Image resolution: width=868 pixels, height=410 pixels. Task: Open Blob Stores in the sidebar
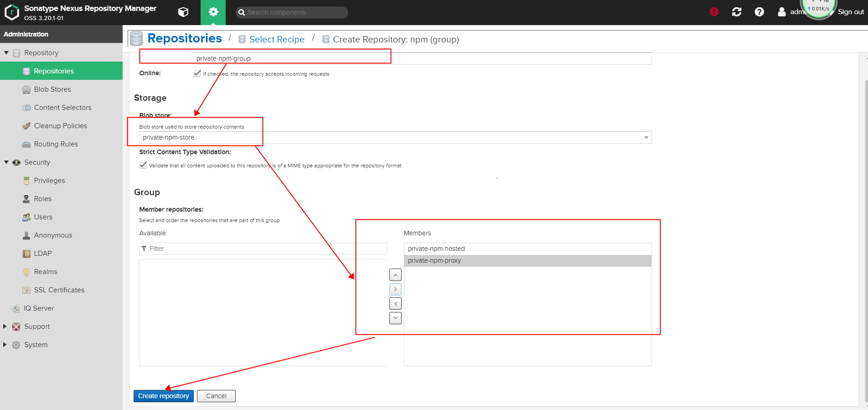[x=61, y=89]
